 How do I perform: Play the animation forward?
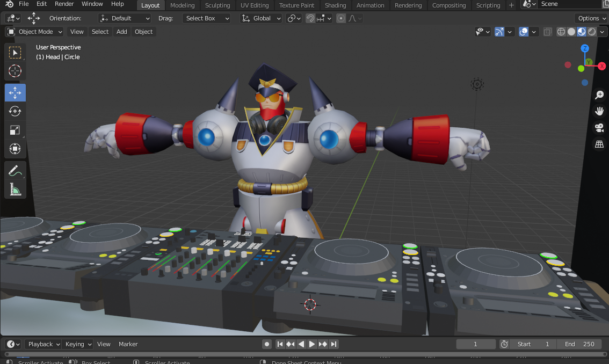coord(312,344)
